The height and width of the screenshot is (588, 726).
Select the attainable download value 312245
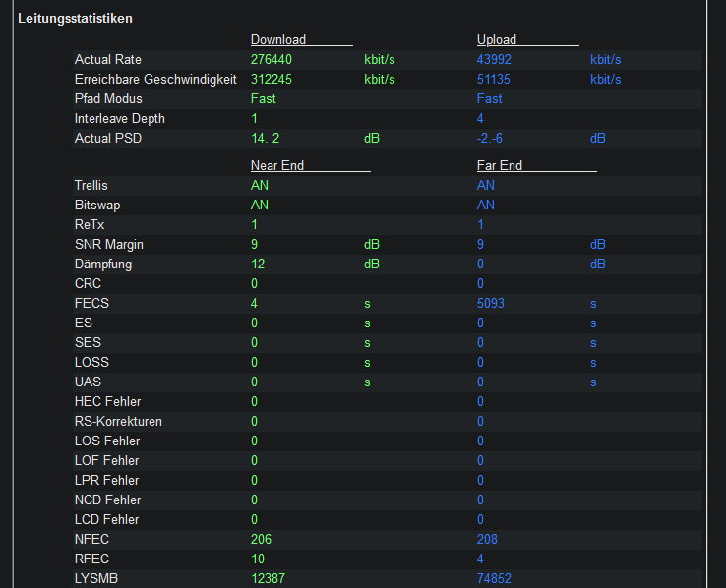(272, 80)
